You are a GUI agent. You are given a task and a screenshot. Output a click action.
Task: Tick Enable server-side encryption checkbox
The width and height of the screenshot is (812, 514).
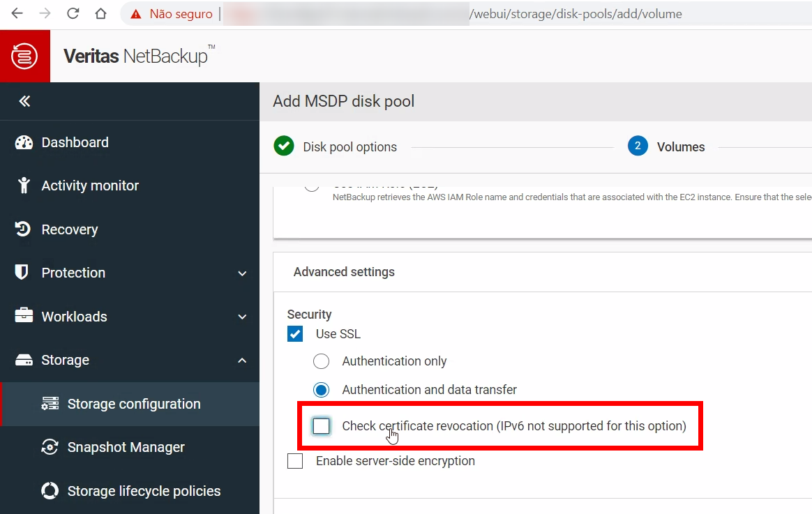[296, 461]
